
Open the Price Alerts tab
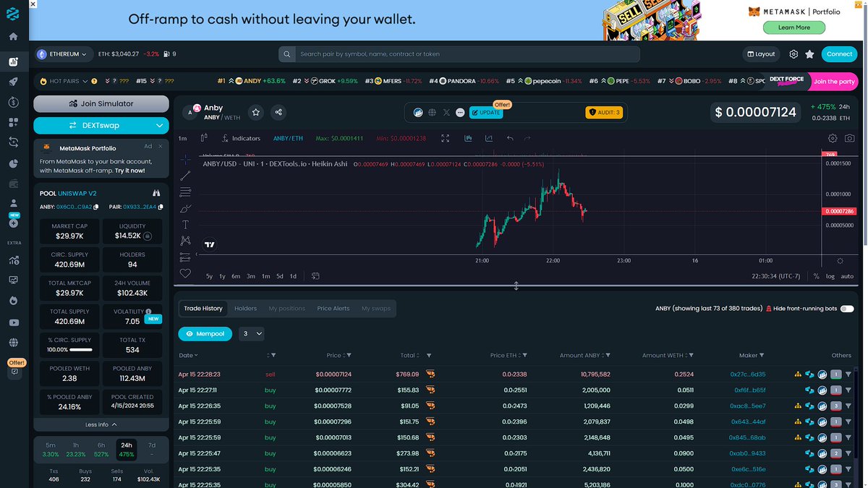click(x=333, y=309)
